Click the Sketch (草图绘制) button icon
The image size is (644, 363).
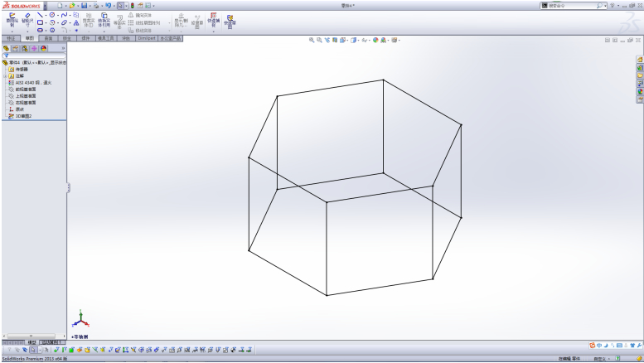(x=12, y=19)
